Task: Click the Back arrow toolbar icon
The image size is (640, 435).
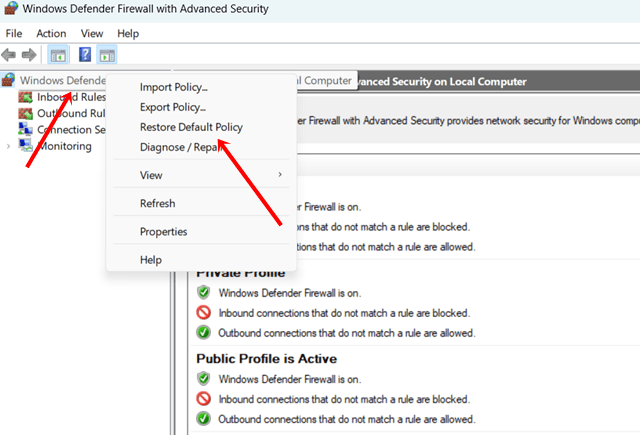Action: 9,54
